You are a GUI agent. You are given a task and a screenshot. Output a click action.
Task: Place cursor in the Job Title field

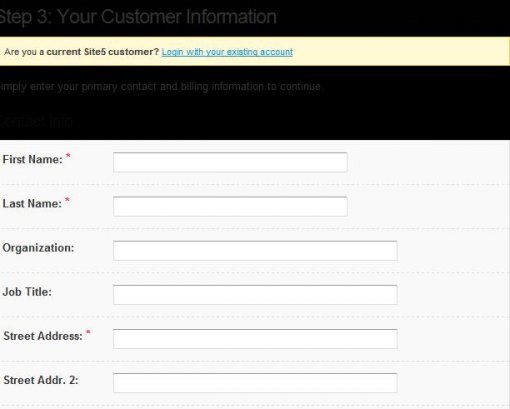coord(255,295)
